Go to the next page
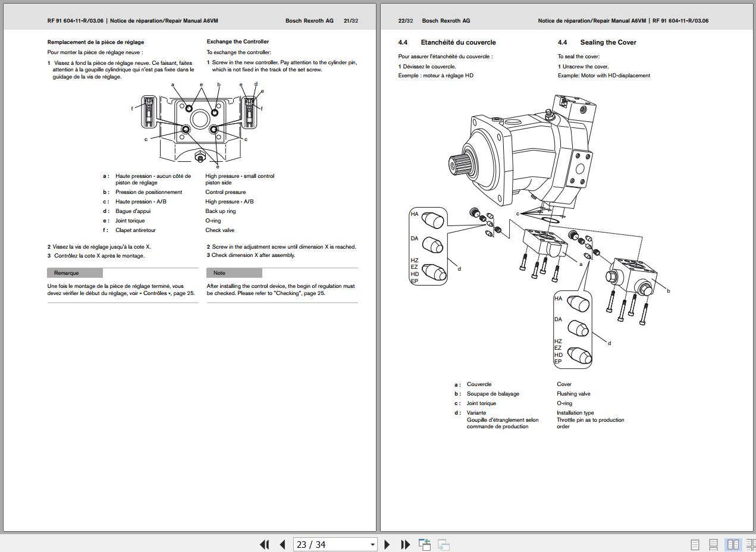This screenshot has width=756, height=552. [x=387, y=544]
